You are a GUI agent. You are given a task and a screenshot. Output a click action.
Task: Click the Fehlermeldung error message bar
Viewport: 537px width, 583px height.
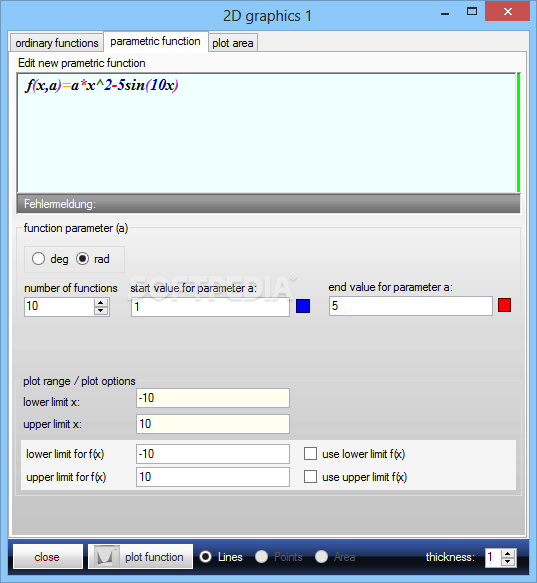[268, 204]
